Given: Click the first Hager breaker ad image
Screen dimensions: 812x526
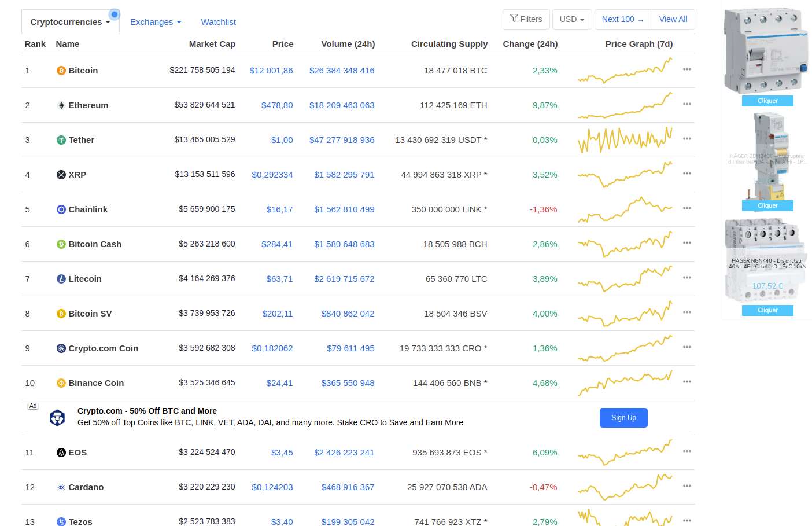Looking at the screenshot, I should (x=766, y=52).
